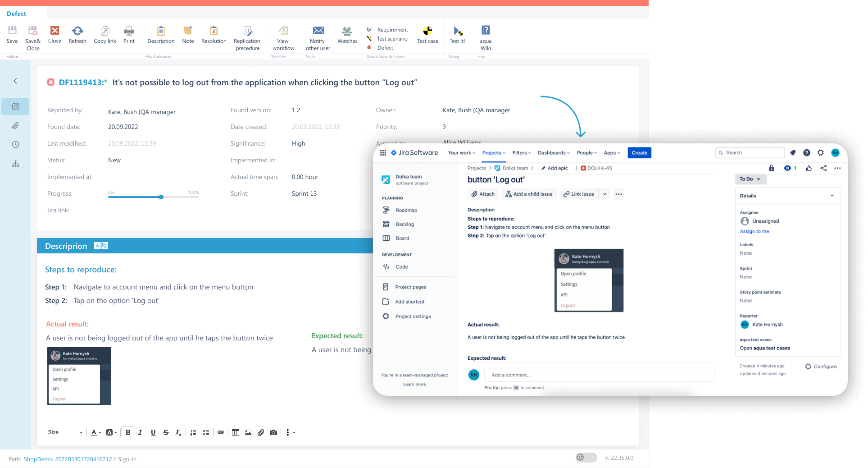
Task: Switch to the Defect tab
Action: [16, 13]
